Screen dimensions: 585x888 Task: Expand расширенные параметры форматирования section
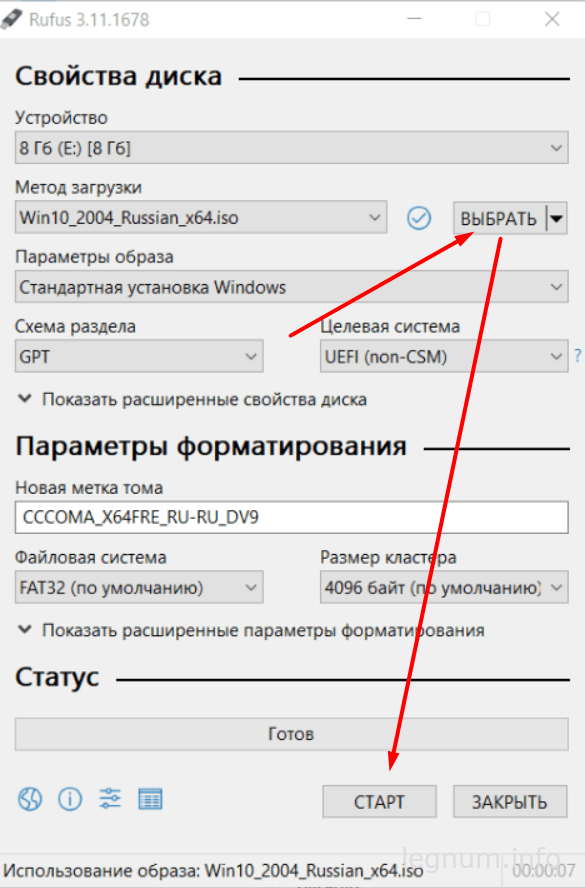tap(251, 630)
